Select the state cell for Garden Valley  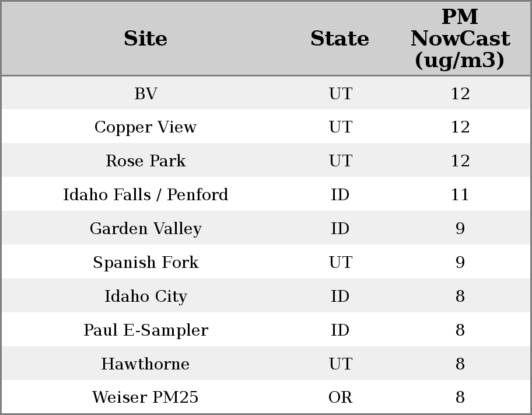(x=340, y=229)
